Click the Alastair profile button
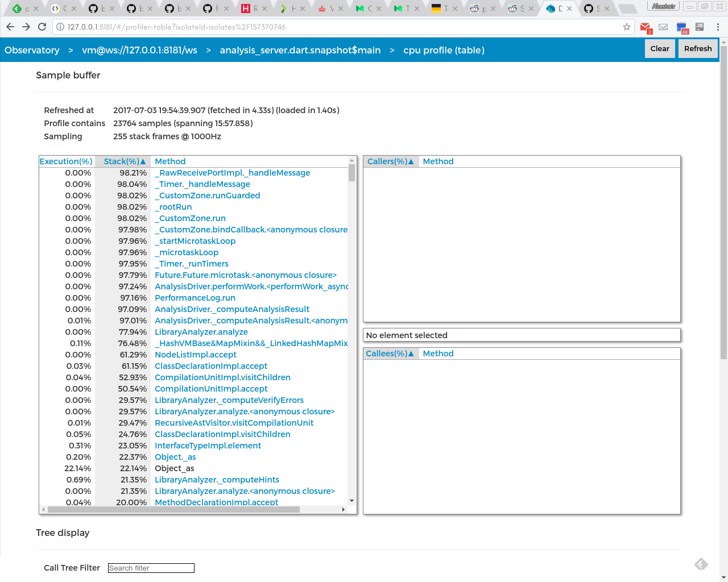This screenshot has height=582, width=728. (663, 6)
